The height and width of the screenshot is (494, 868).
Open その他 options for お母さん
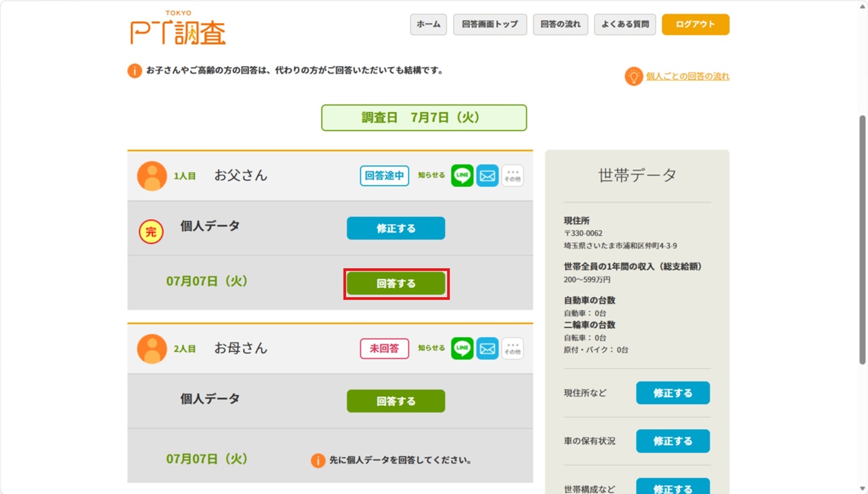pos(512,348)
